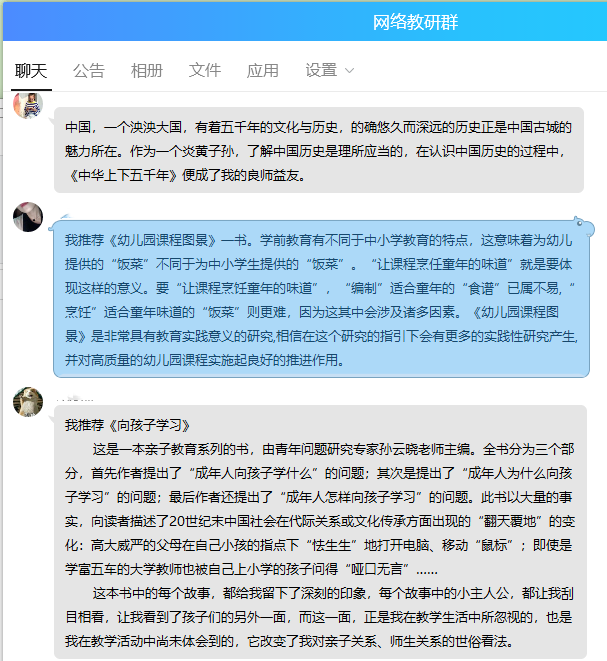Click the last line of the blue bubble about 推进作用
Image resolution: width=607 pixels, height=661 pixels.
coord(205,360)
